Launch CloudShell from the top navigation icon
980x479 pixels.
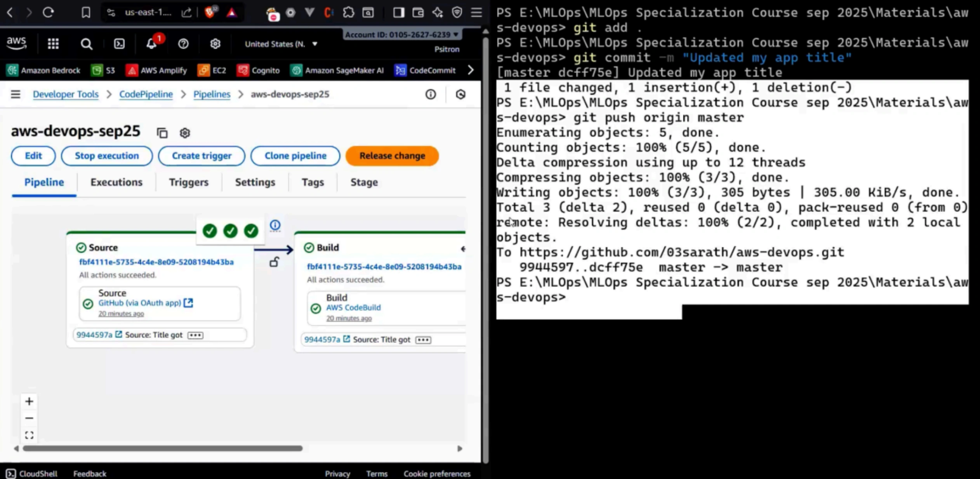(x=119, y=44)
